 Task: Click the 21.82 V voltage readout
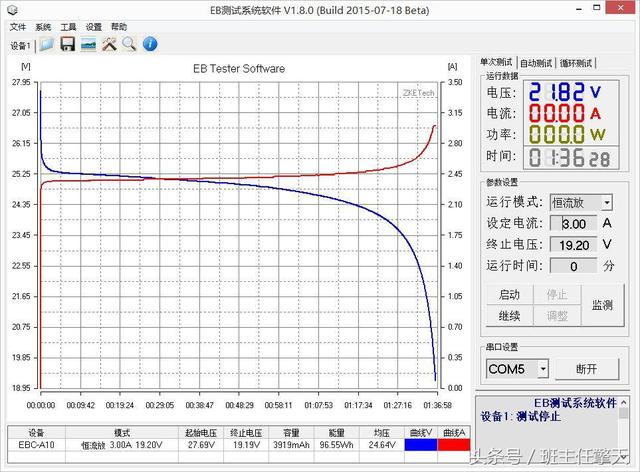click(565, 92)
